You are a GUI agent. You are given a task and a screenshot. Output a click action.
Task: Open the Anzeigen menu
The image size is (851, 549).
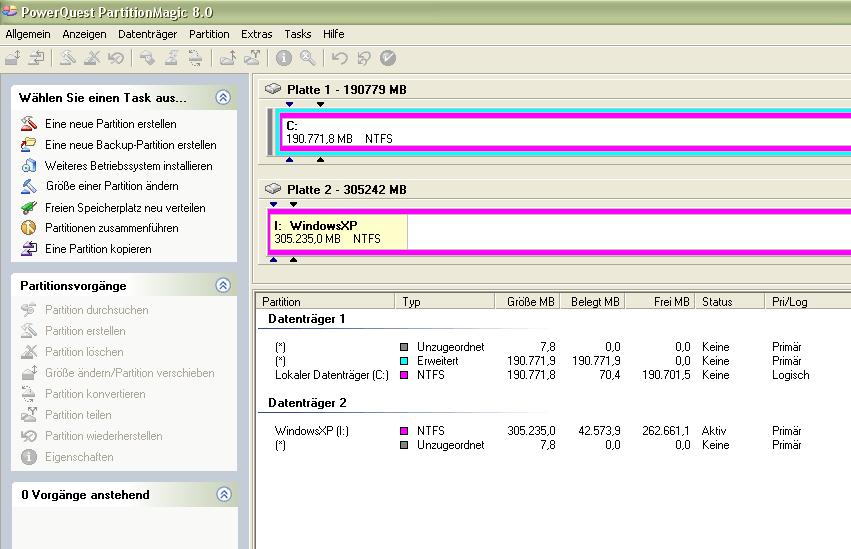point(84,34)
